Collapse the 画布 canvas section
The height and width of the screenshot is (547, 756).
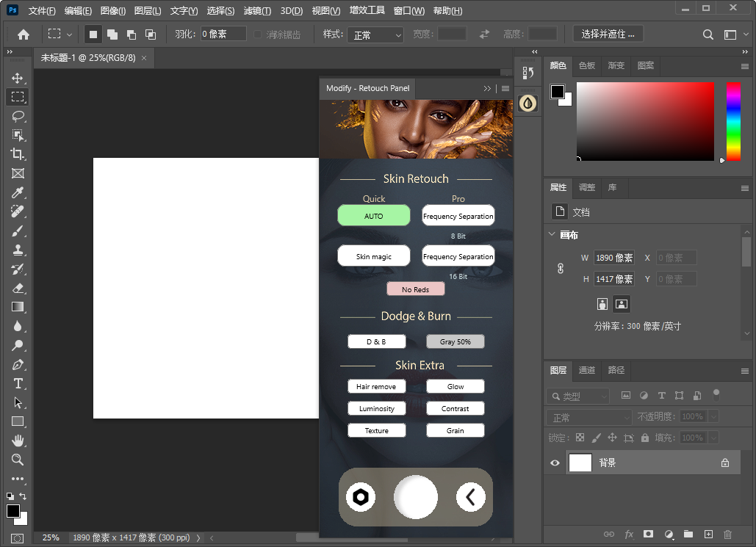pyautogui.click(x=552, y=234)
